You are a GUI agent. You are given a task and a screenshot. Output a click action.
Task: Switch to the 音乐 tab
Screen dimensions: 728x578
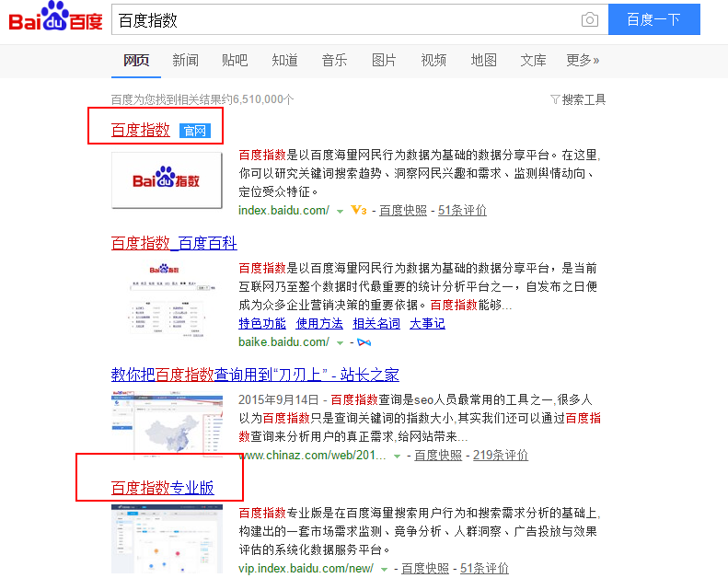click(334, 61)
